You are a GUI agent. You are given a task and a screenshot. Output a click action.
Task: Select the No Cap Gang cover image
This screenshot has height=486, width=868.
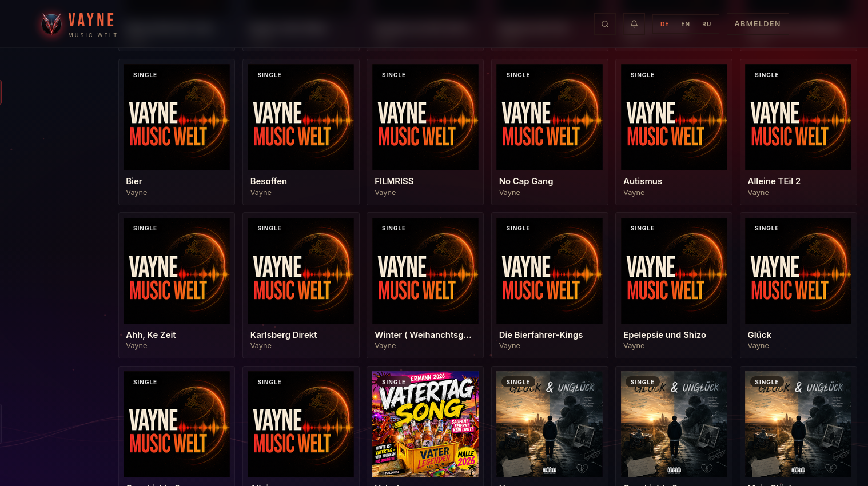[x=550, y=117]
